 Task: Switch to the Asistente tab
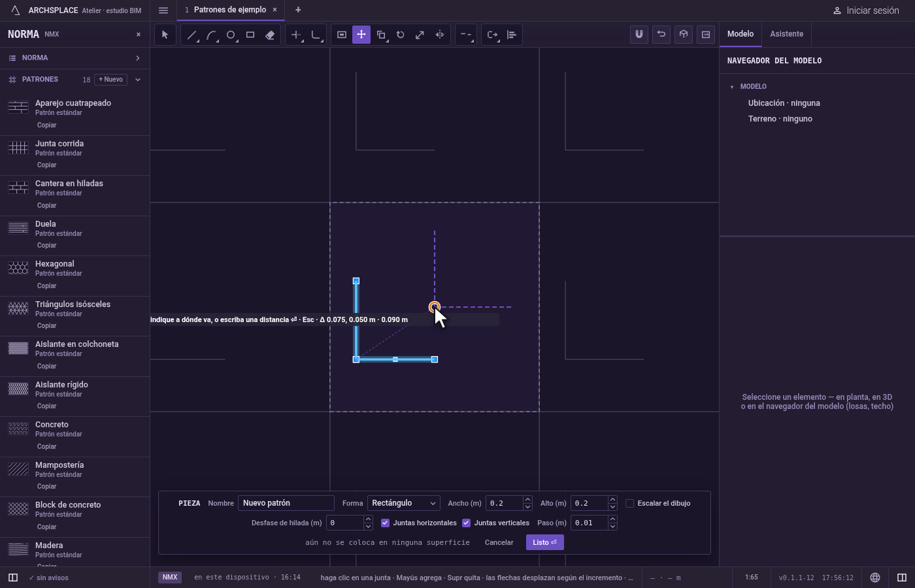coord(787,34)
